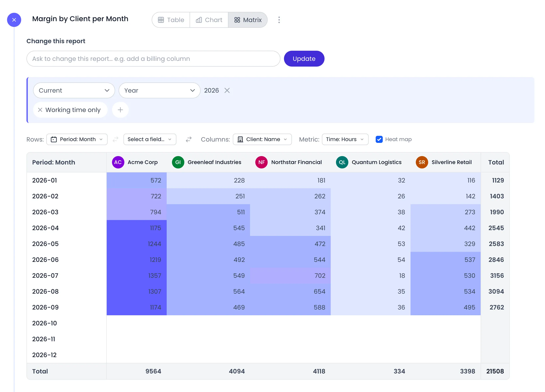Expand the Year dropdown
This screenshot has height=392, width=545.
point(160,90)
